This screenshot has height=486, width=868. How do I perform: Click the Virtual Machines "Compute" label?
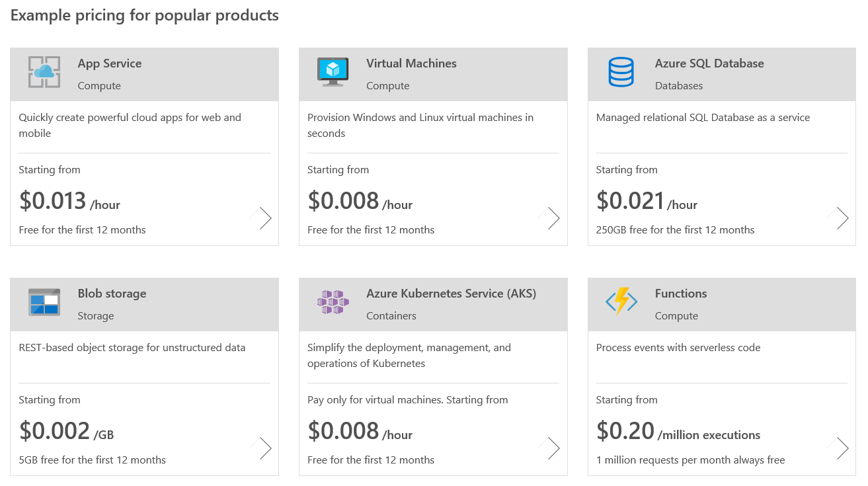pyautogui.click(x=388, y=86)
